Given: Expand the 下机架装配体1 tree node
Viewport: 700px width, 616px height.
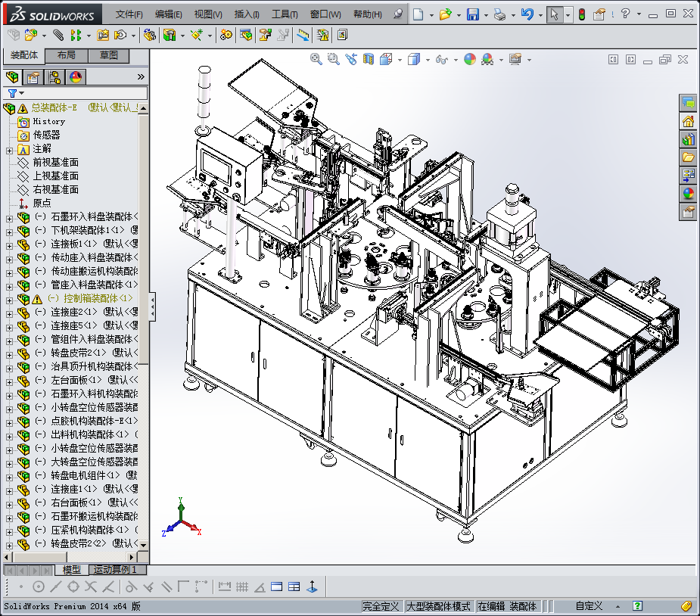Looking at the screenshot, I should (9, 232).
